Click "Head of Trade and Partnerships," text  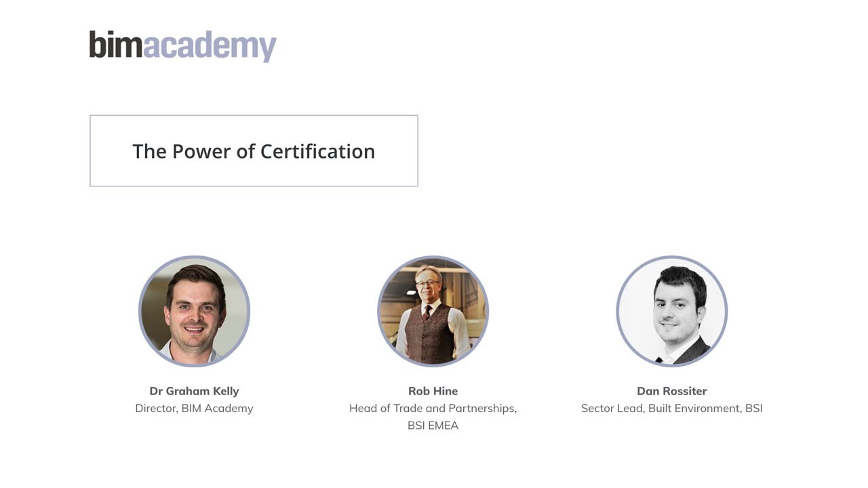point(433,408)
